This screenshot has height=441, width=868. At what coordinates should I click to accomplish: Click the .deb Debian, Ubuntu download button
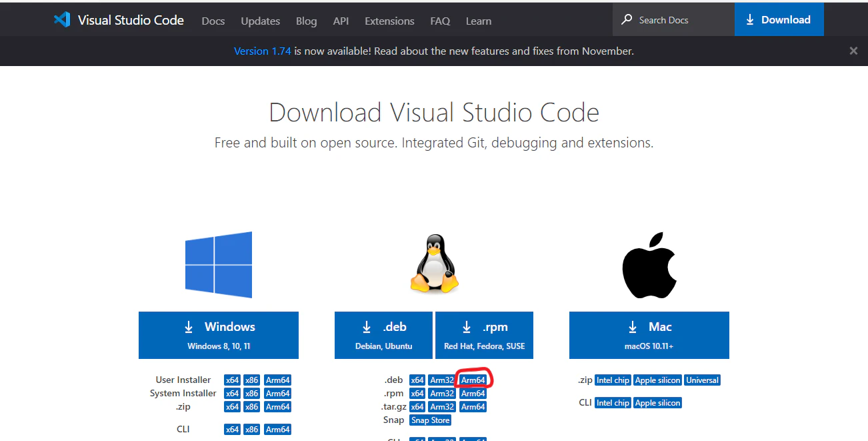[x=384, y=335]
